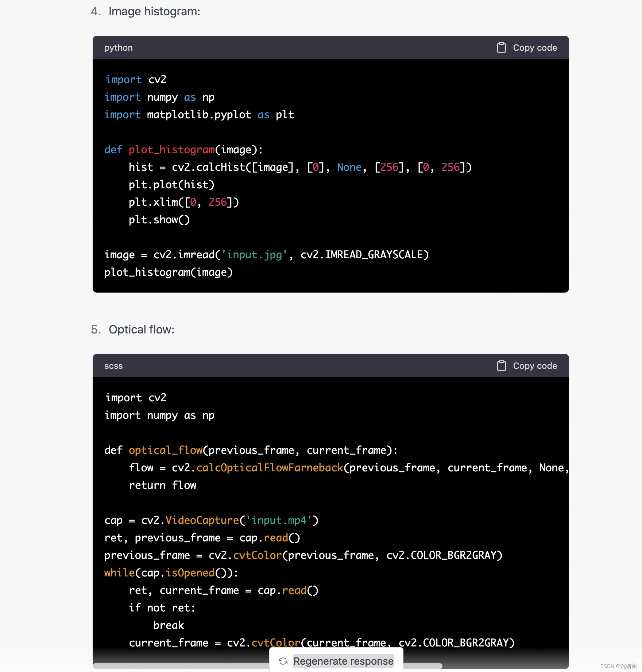Click 'import numpy as np' in scss block
642x672 pixels.
pos(159,415)
